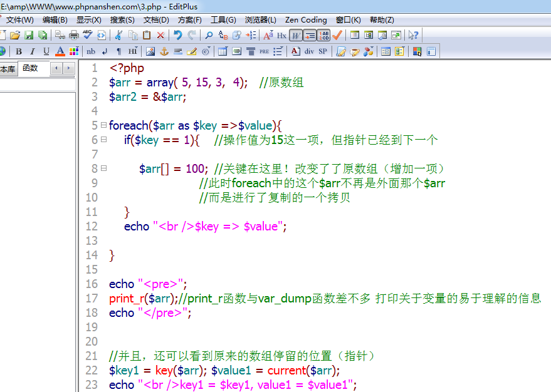This screenshot has width=551, height=392.
Task: Insert an HTML table with table icon
Action: pos(223,51)
